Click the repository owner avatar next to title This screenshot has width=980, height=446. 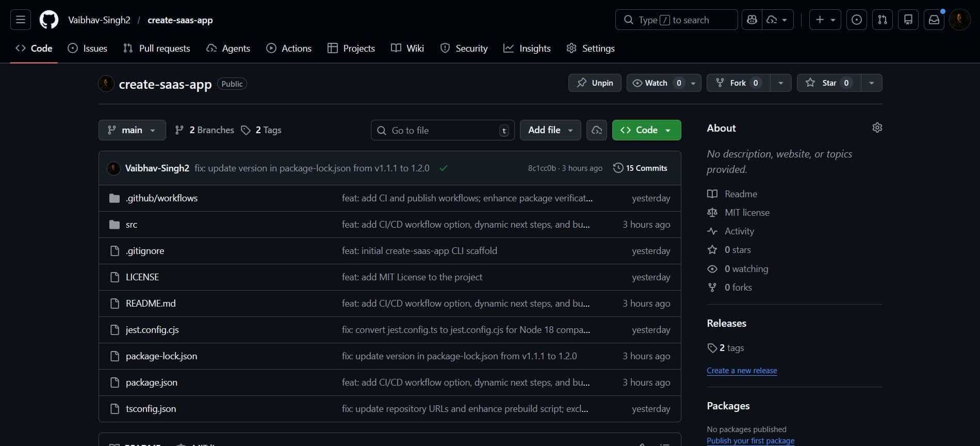coord(106,84)
